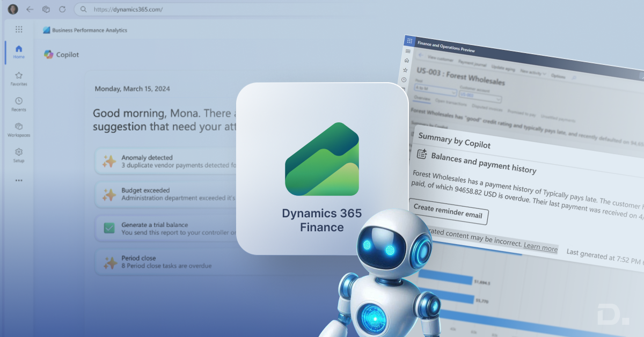
Task: Open the Period close suggestion card
Action: 166,262
